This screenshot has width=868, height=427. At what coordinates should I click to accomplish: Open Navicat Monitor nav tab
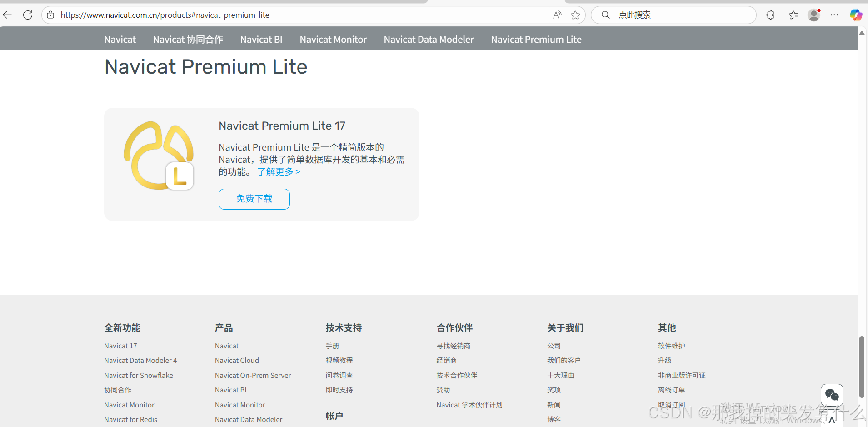tap(333, 40)
